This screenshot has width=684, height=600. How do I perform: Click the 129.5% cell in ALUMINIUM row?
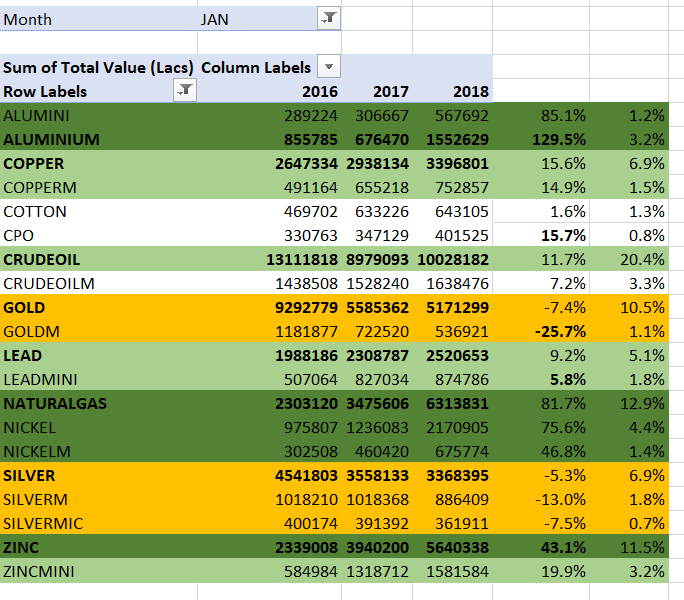click(560, 139)
